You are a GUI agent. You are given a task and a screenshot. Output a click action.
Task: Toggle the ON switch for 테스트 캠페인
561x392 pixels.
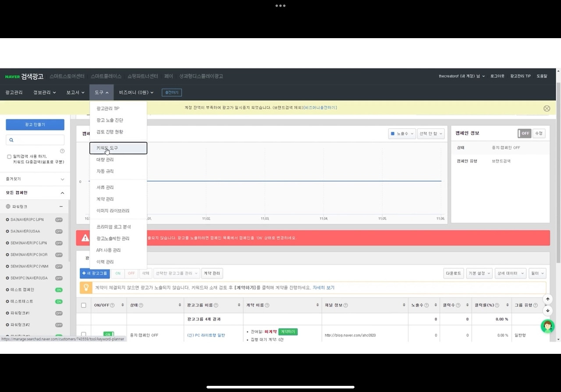tap(59, 290)
